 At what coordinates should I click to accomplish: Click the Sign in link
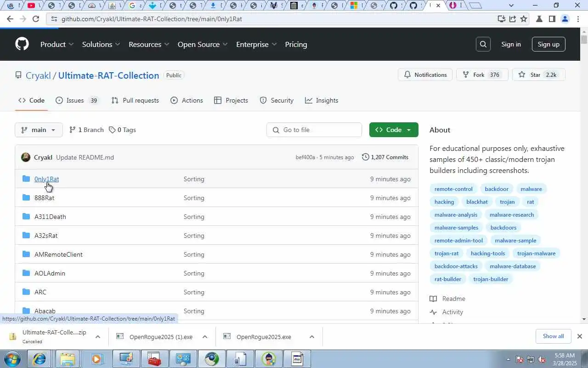tap(511, 44)
